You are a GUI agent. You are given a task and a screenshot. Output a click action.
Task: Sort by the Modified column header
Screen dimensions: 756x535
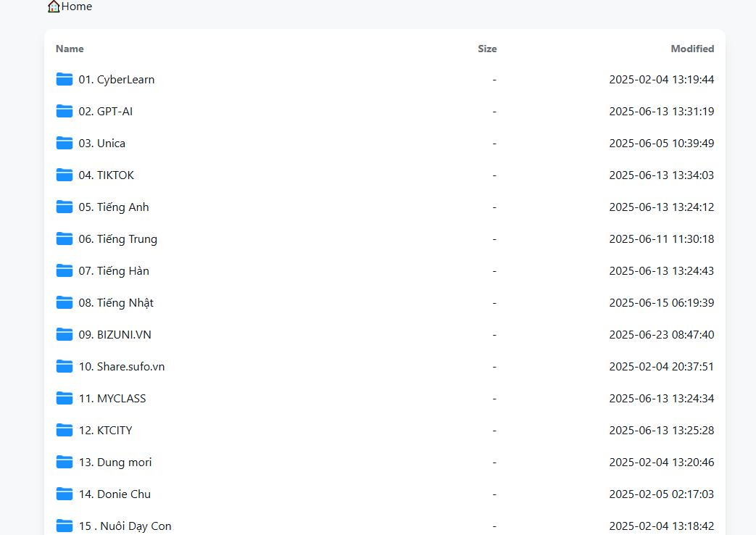(x=692, y=49)
